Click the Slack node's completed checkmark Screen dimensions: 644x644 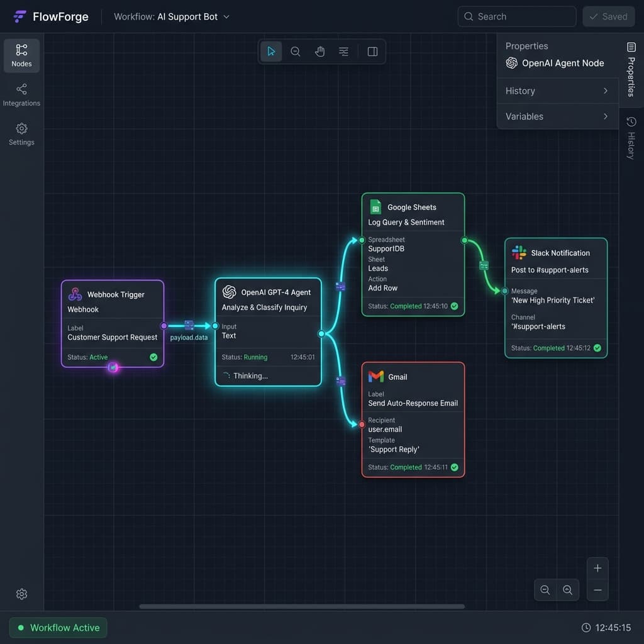click(597, 348)
